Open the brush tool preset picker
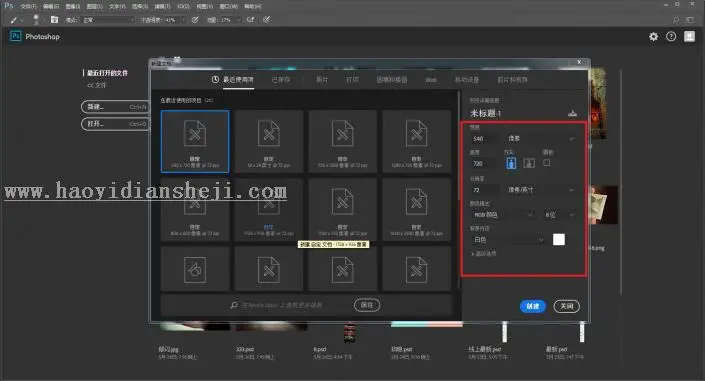Image resolution: width=705 pixels, height=381 pixels. [16, 20]
